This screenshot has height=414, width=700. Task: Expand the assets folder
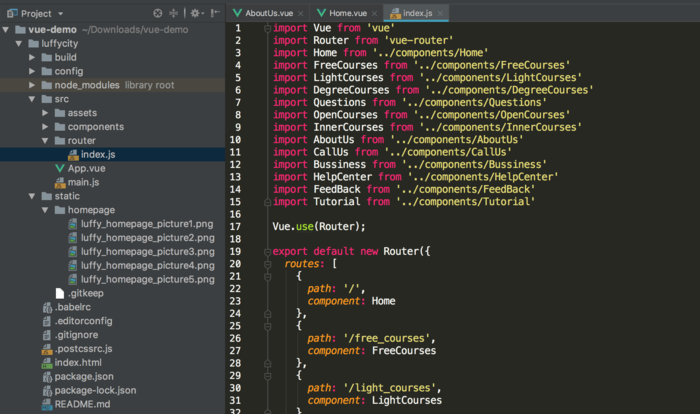tap(45, 113)
